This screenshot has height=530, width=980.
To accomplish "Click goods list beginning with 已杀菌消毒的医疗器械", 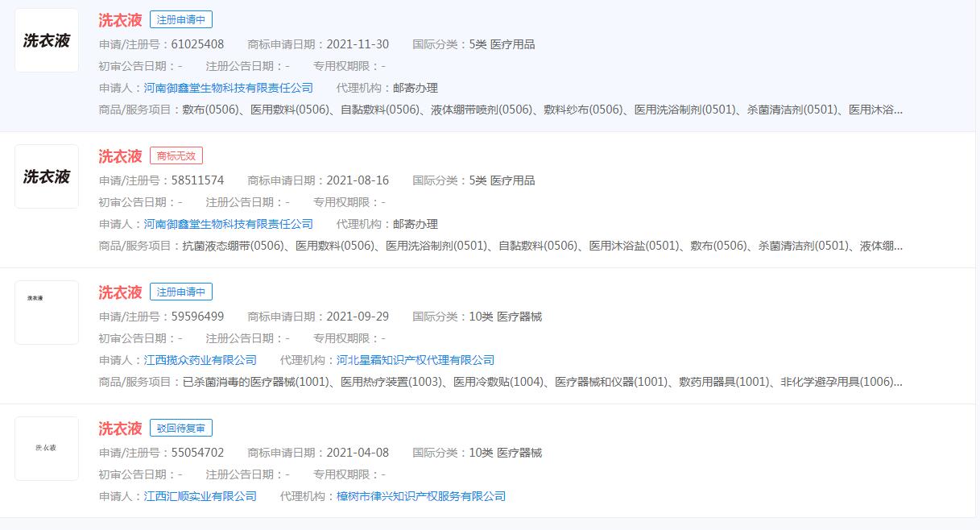I will pyautogui.click(x=542, y=382).
